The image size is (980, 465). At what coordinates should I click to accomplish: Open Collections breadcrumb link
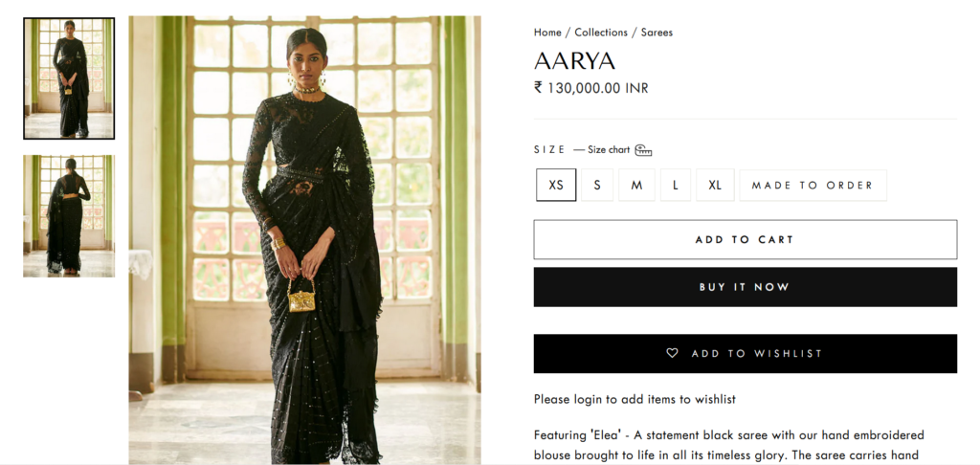click(x=601, y=33)
